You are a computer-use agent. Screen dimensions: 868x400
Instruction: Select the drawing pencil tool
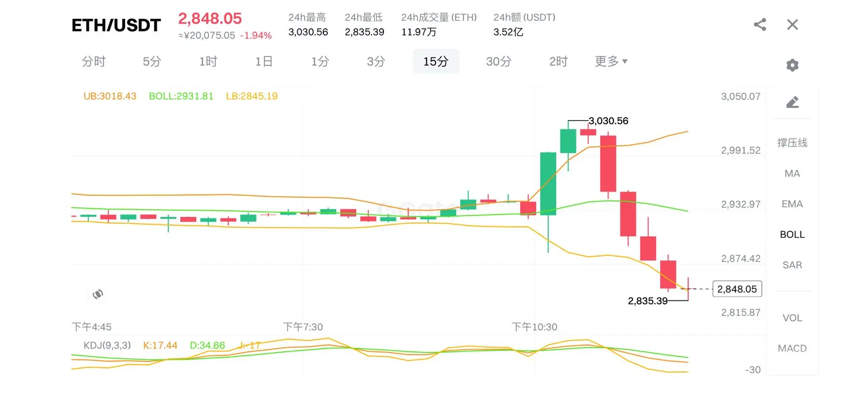pyautogui.click(x=792, y=102)
